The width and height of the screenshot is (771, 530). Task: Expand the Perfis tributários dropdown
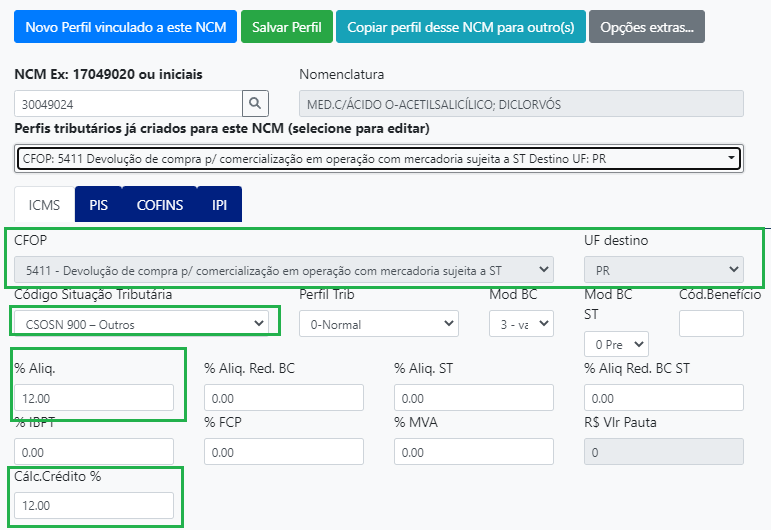[x=378, y=158]
